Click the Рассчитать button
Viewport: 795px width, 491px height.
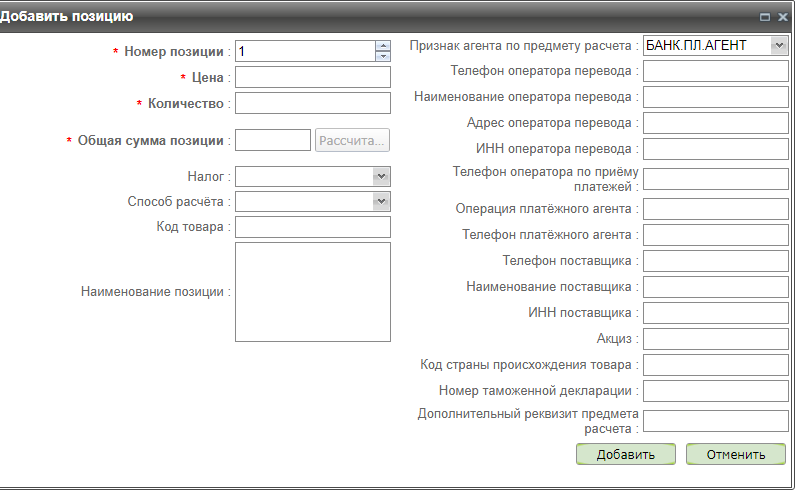tap(352, 141)
